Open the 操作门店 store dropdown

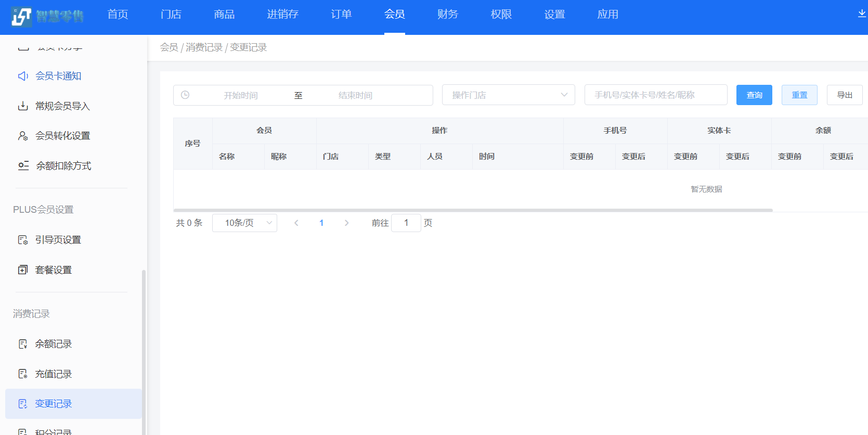tap(508, 95)
